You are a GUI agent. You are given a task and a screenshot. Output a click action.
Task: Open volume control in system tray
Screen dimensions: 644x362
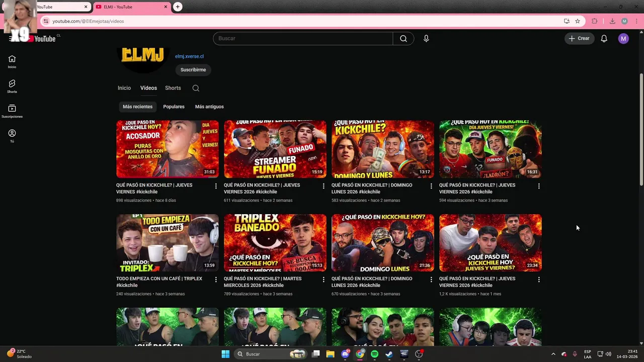(x=608, y=354)
